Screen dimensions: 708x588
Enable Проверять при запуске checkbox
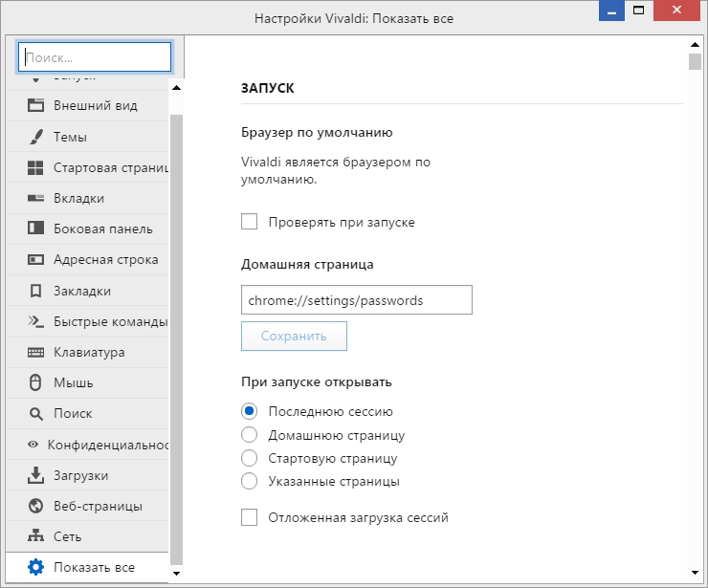250,222
